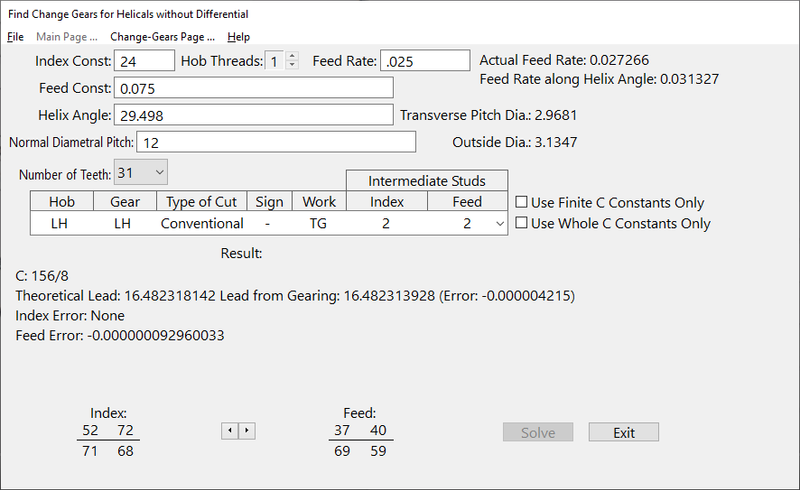This screenshot has height=490, width=800.
Task: Focus the Feed Rate text box
Action: coord(424,61)
